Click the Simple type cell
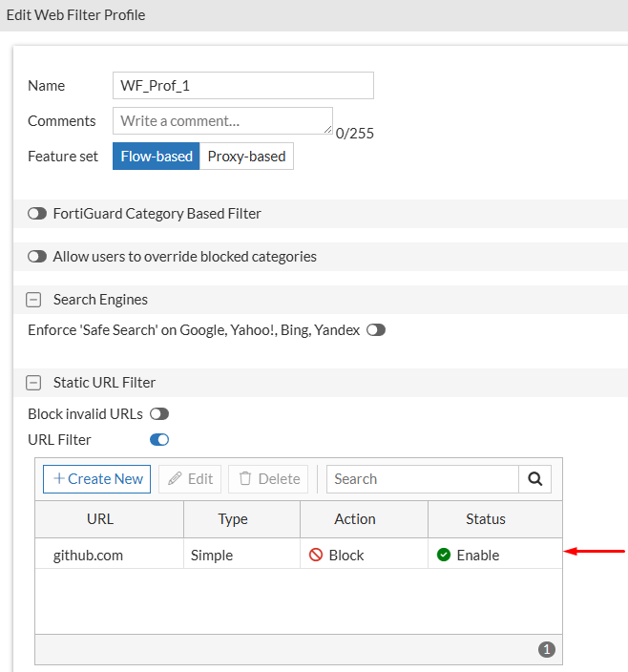This screenshot has height=672, width=628. pyautogui.click(x=242, y=554)
